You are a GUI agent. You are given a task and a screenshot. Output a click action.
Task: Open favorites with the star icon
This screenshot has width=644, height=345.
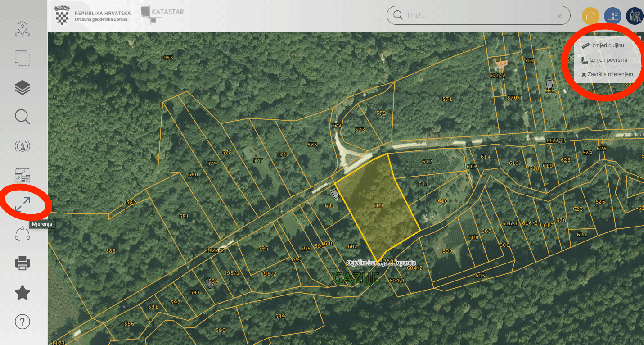[23, 293]
